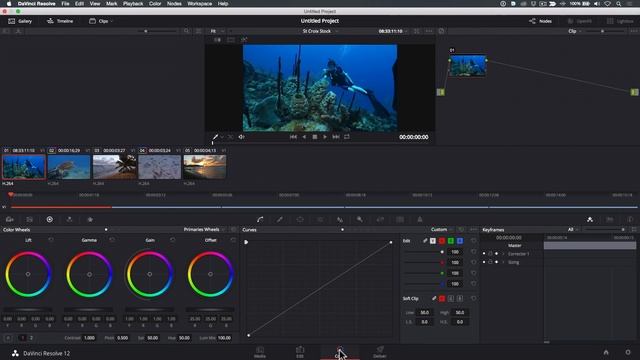Open the Keyframes All filter dropdown
The height and width of the screenshot is (360, 640).
click(573, 230)
